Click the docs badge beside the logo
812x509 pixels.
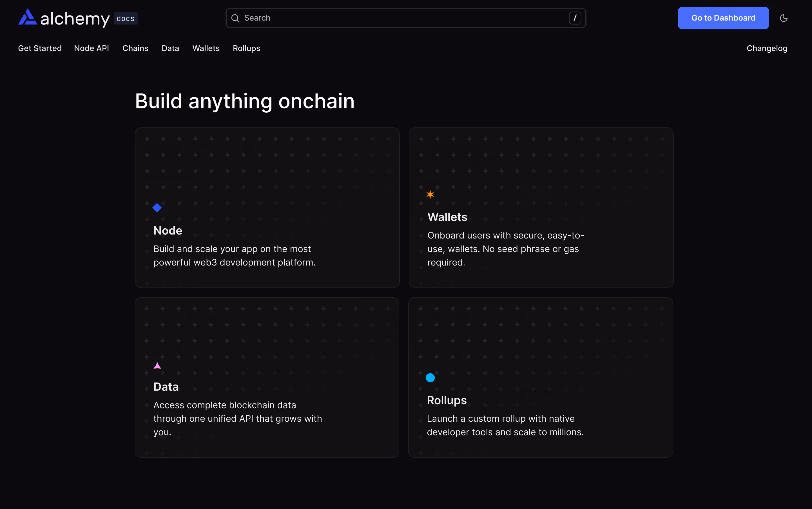point(126,19)
